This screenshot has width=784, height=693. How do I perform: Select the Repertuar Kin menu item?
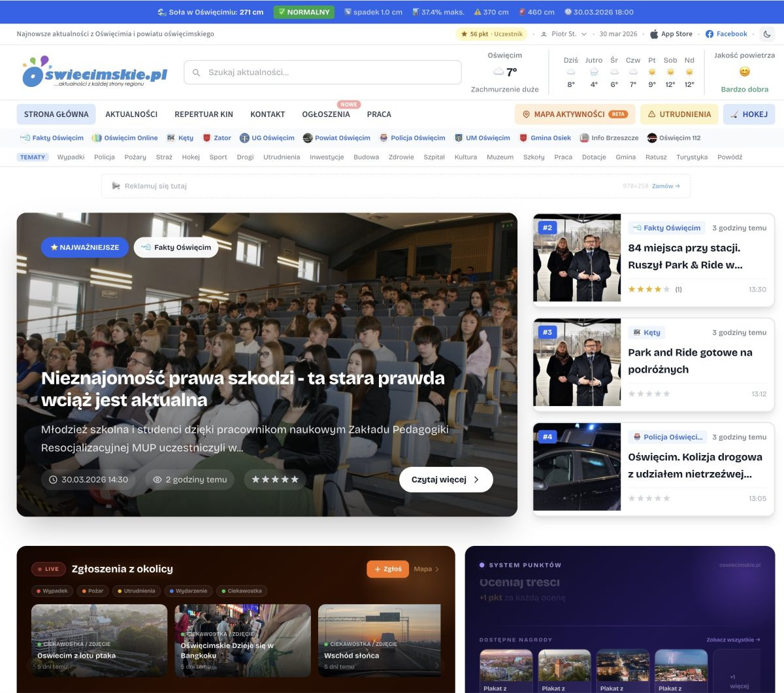203,114
